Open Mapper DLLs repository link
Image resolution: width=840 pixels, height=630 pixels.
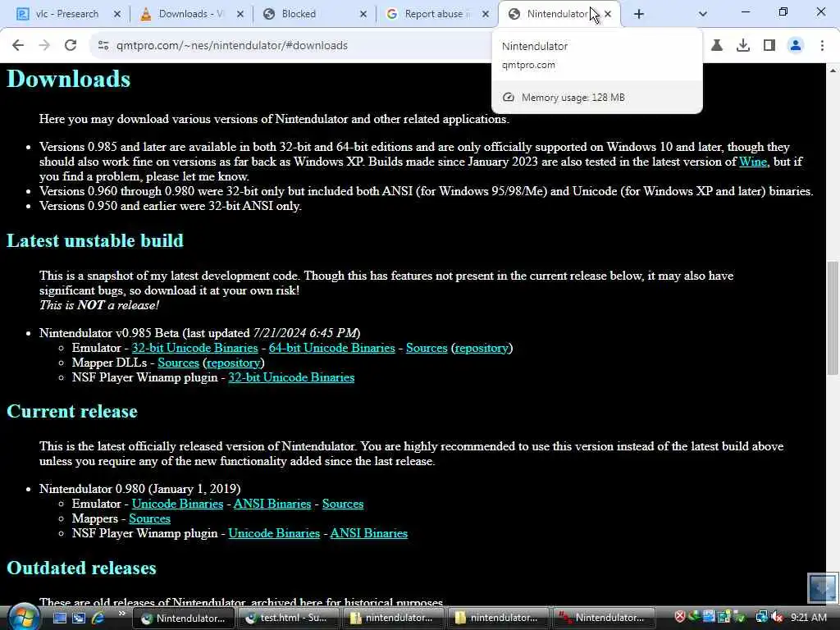(234, 363)
